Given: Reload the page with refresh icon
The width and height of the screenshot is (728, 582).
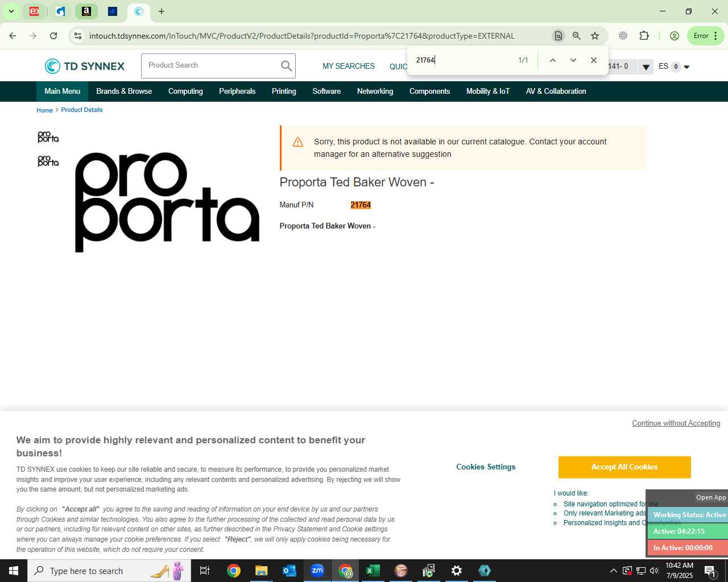Looking at the screenshot, I should (x=53, y=36).
